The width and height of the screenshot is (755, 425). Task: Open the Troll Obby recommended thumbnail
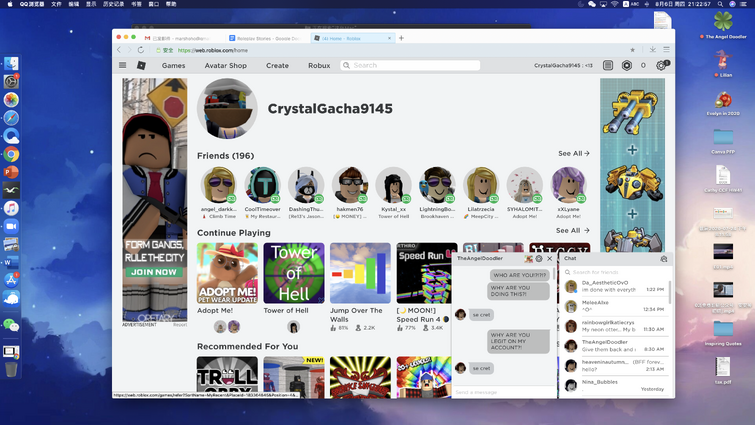pyautogui.click(x=227, y=377)
